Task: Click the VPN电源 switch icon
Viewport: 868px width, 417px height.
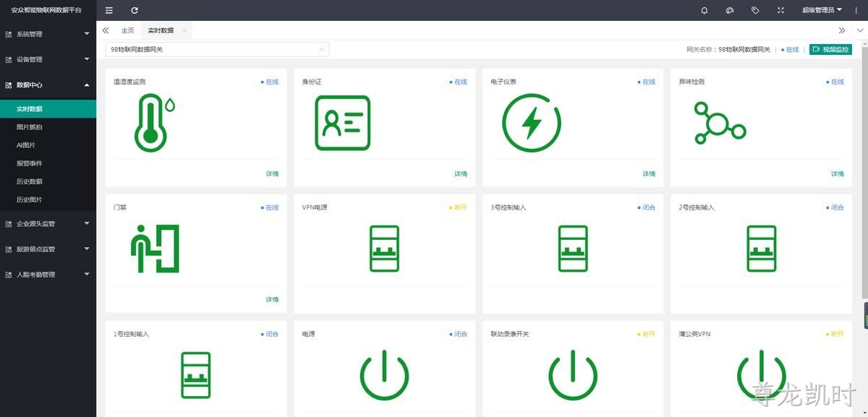Action: [384, 249]
